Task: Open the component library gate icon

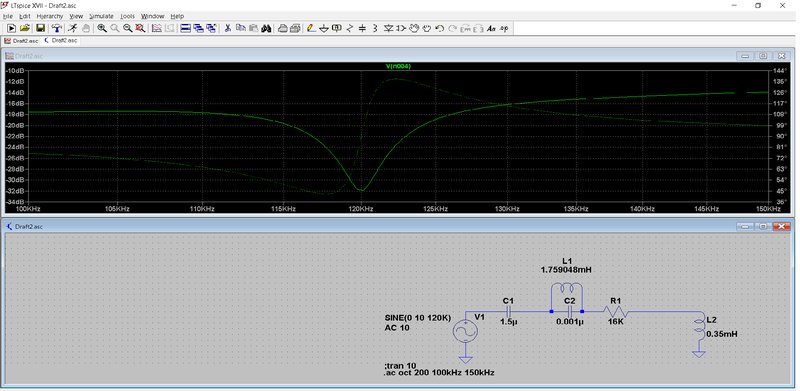Action: coord(401,28)
